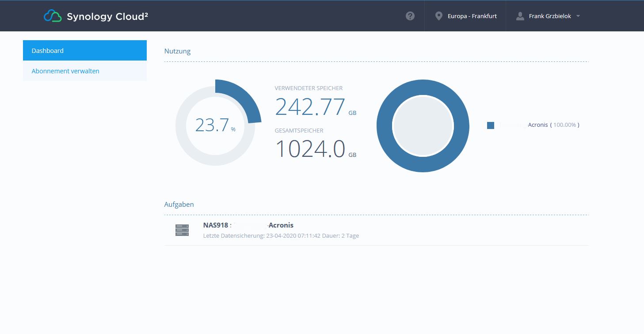Open the Europa - Frankfurt region selector

[465, 16]
